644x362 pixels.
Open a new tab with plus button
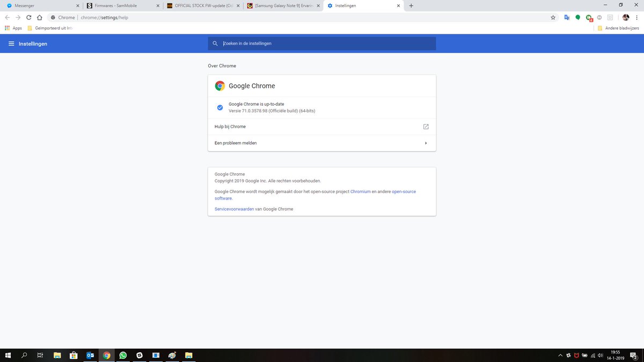click(x=411, y=5)
